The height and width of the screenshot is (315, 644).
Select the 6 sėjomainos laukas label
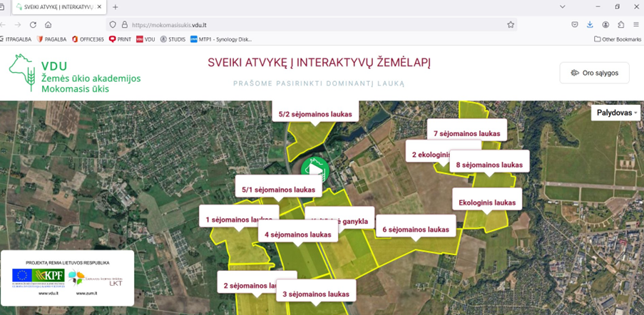(415, 229)
